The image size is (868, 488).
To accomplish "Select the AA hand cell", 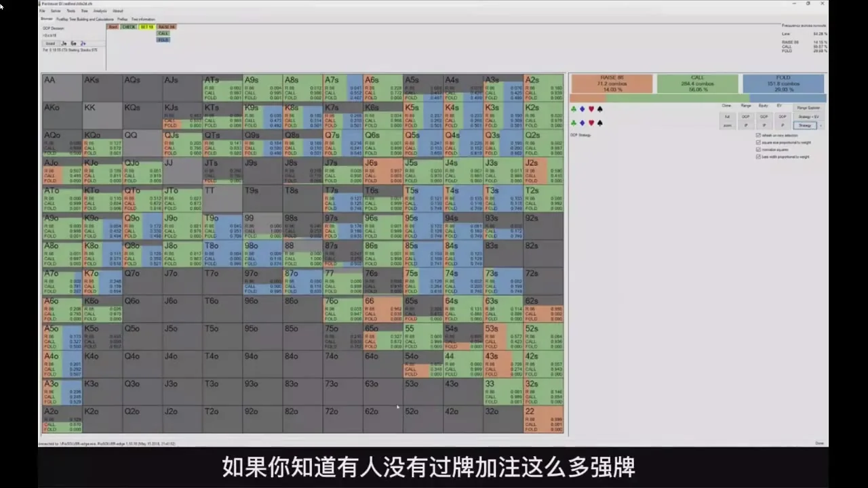I will (x=62, y=87).
